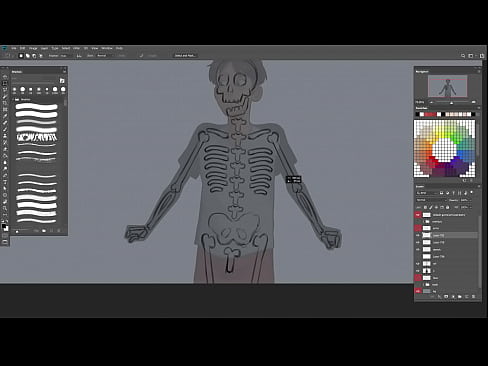This screenshot has width=488, height=366.
Task: Filter layers by type layers icon
Action: pyautogui.click(x=454, y=193)
